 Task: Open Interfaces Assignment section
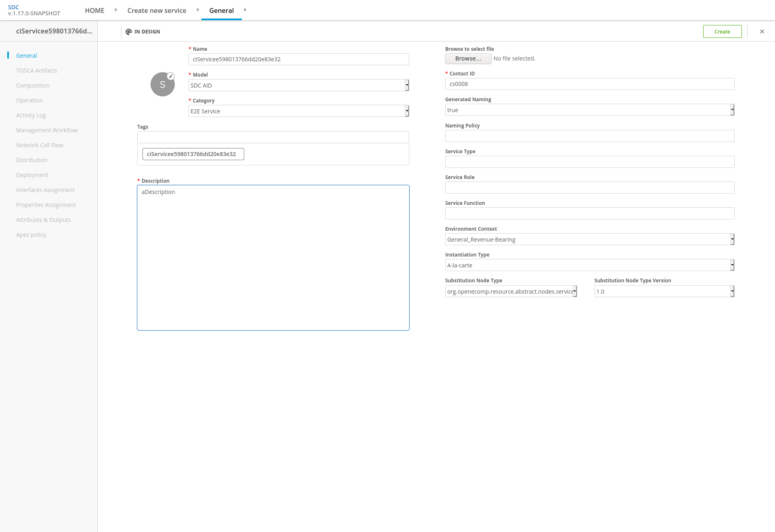46,190
